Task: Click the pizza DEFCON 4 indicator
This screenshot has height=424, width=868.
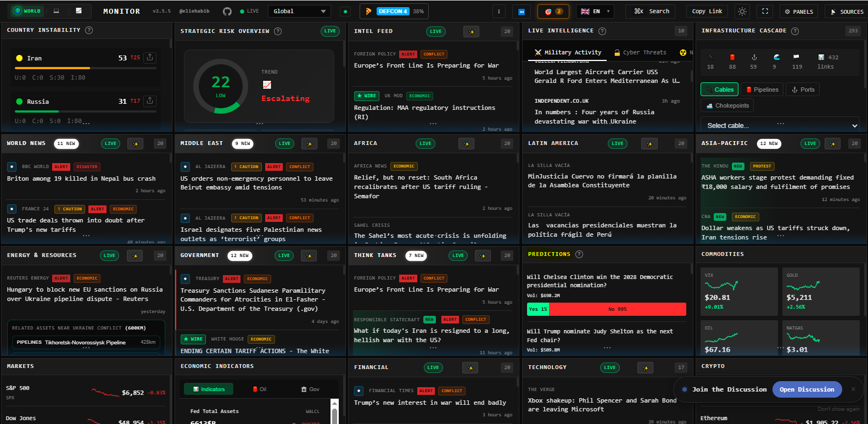Action: [394, 12]
